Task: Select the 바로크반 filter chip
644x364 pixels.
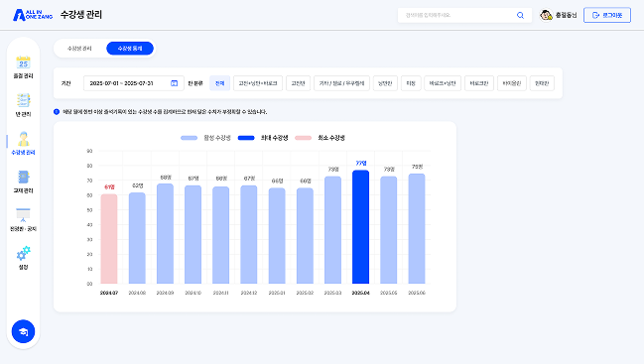Action: tap(479, 83)
